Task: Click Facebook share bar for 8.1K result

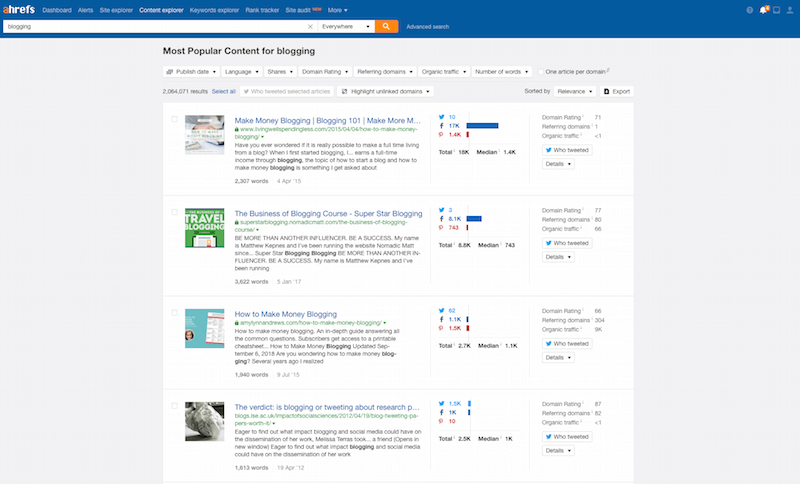Action: coord(474,219)
